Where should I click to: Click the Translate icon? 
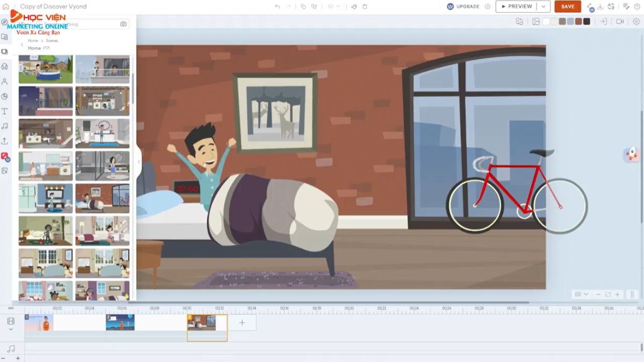611,6
